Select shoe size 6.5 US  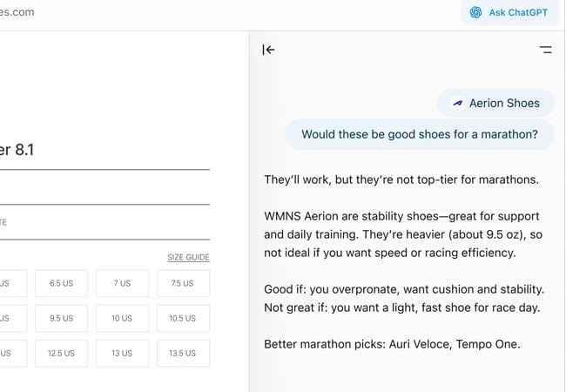pos(61,283)
